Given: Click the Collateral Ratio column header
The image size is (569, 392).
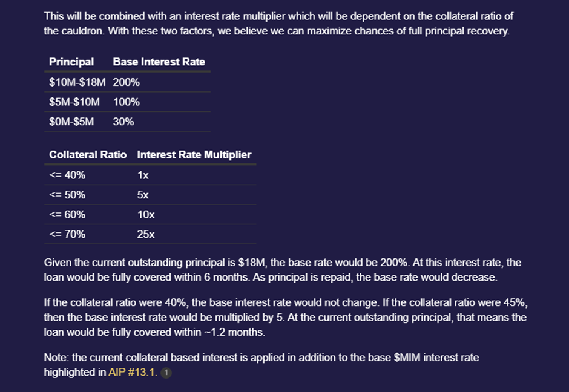Looking at the screenshot, I should click(88, 155).
